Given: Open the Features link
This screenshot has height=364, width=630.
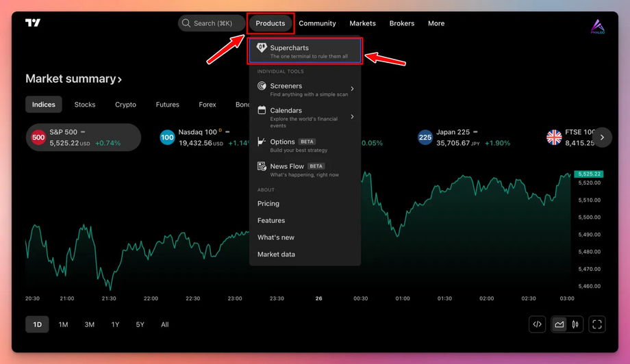Looking at the screenshot, I should click(x=271, y=220).
